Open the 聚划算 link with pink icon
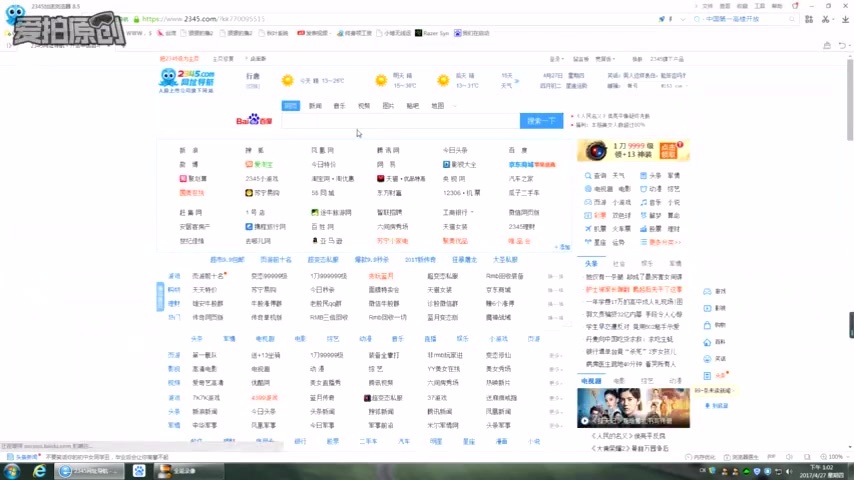This screenshot has height=480, width=854. click(x=193, y=179)
